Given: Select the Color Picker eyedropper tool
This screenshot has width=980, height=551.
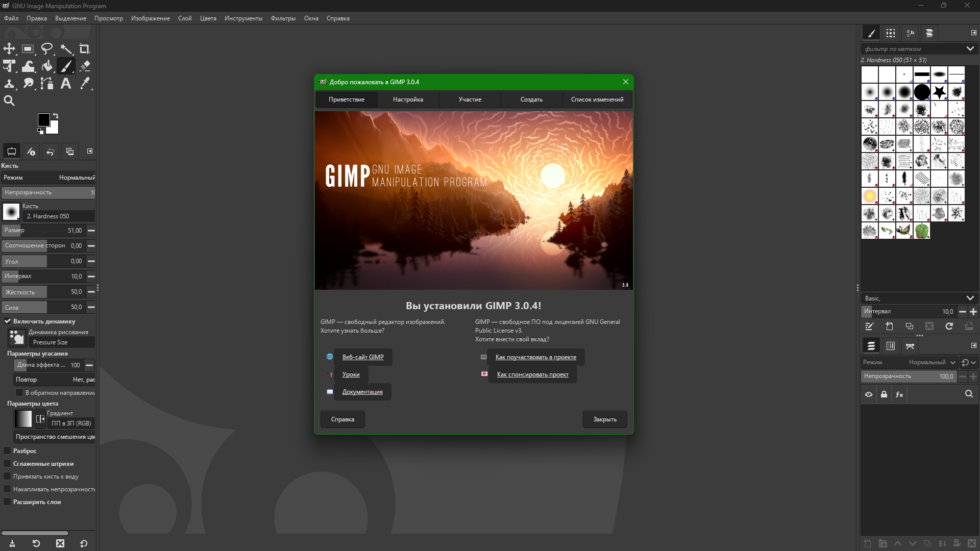Looking at the screenshot, I should 85,83.
